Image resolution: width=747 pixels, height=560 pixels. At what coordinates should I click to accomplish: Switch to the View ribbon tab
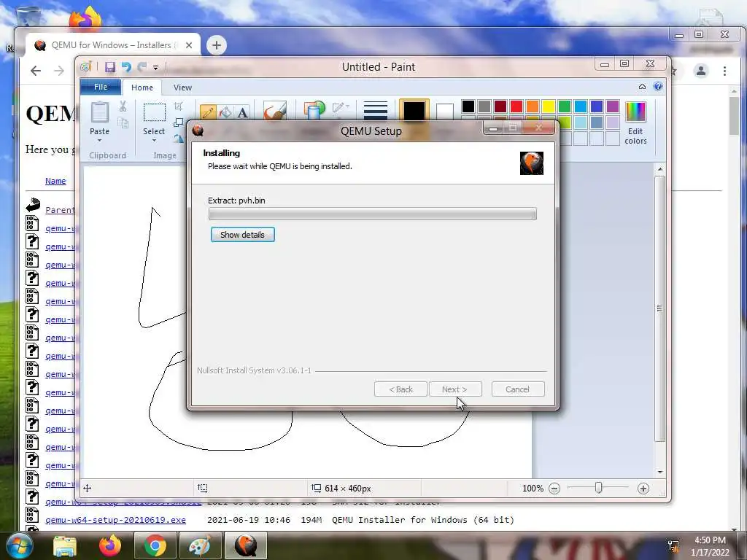click(x=182, y=87)
